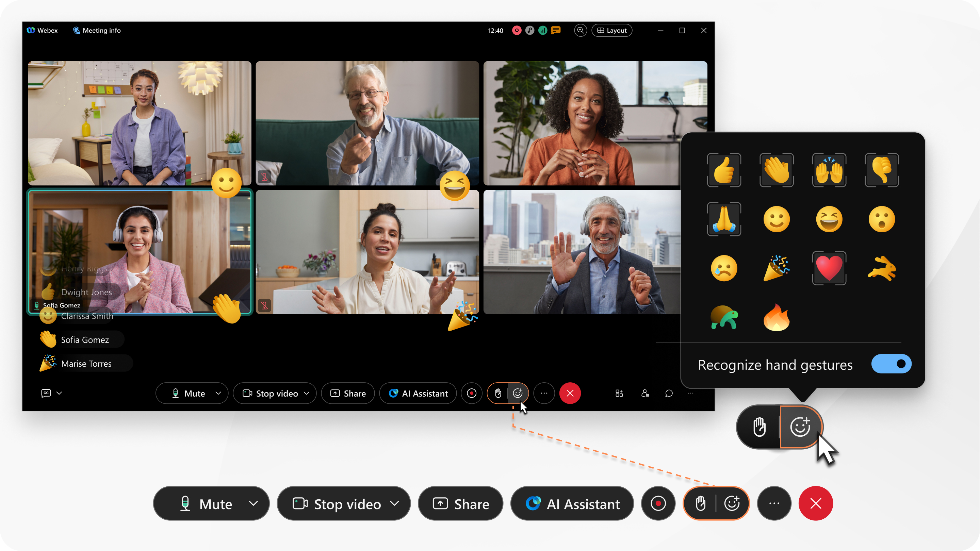Open more options with ellipsis menu
Screen dimensions: 980x551
(775, 503)
